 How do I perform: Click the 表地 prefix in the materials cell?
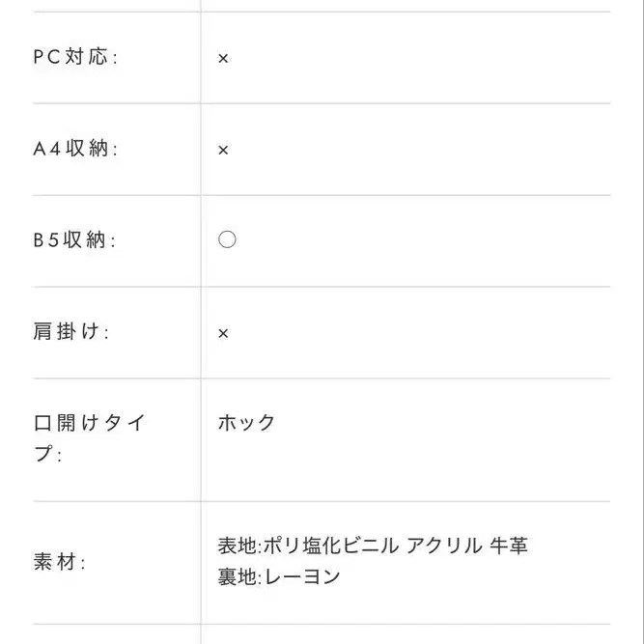(238, 546)
